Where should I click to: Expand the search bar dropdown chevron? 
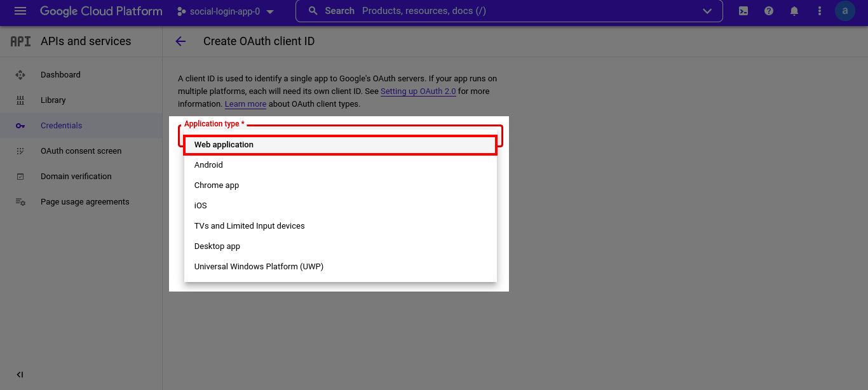point(707,11)
